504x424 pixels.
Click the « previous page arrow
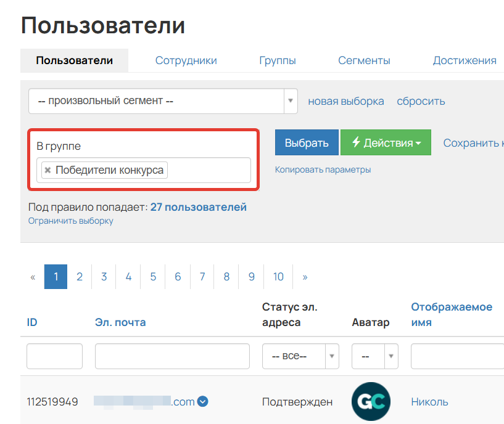click(32, 277)
